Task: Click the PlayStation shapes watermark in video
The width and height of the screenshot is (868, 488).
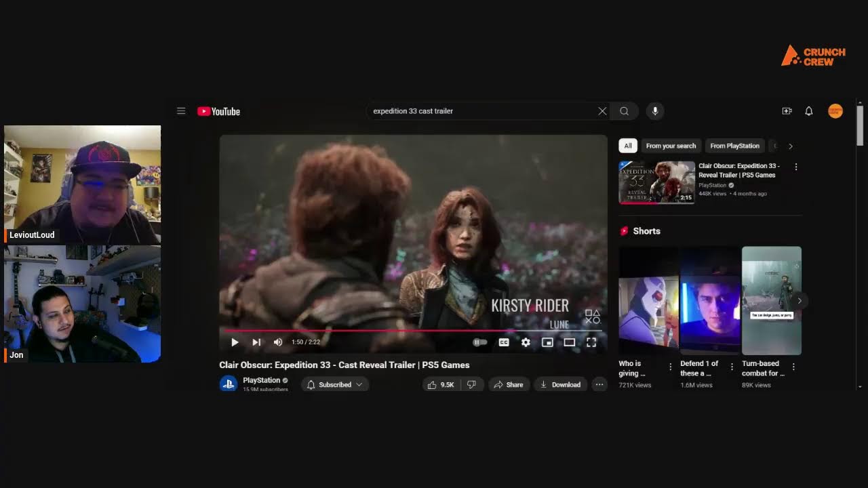Action: click(x=593, y=317)
